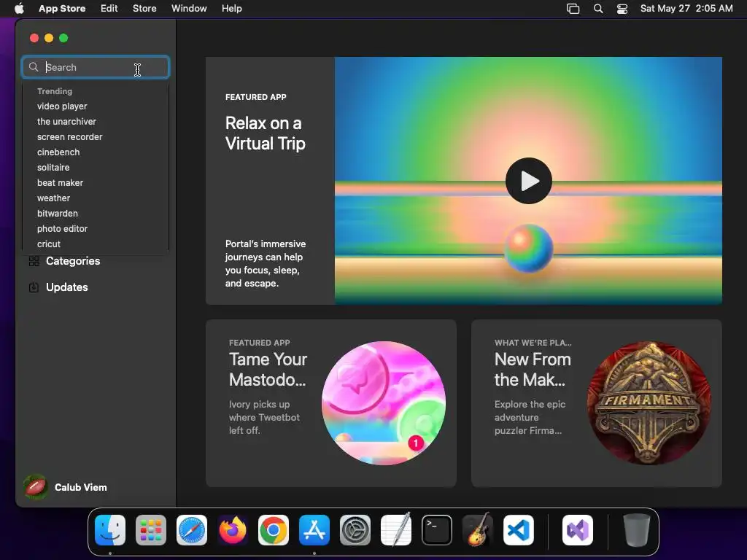This screenshot has width=747, height=560.
Task: Click the Updates download icon
Action: coord(34,287)
